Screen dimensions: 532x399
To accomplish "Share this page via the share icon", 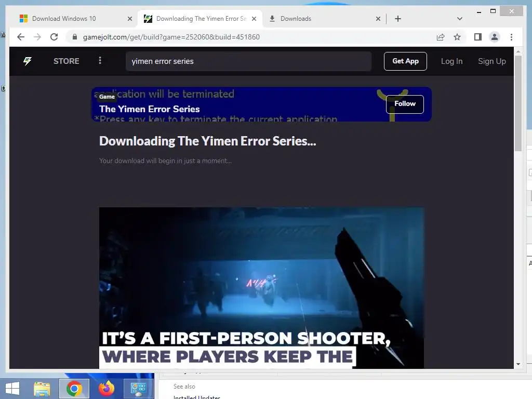I will point(441,37).
